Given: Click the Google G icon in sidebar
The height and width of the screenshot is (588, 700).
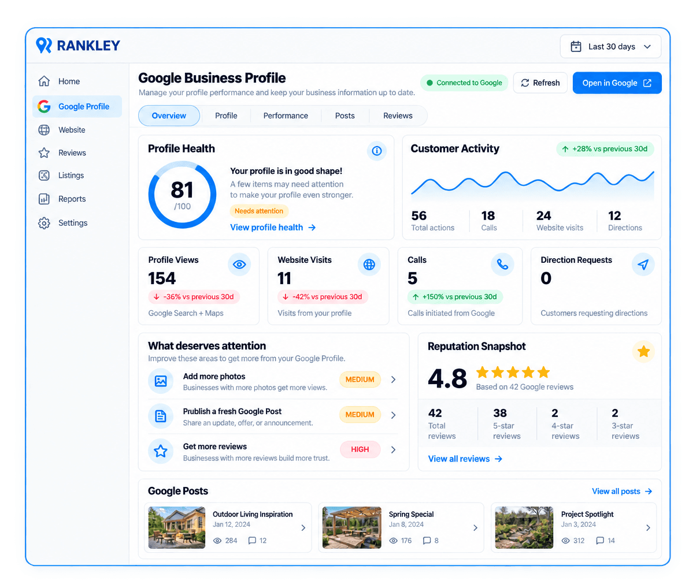Looking at the screenshot, I should pos(44,106).
